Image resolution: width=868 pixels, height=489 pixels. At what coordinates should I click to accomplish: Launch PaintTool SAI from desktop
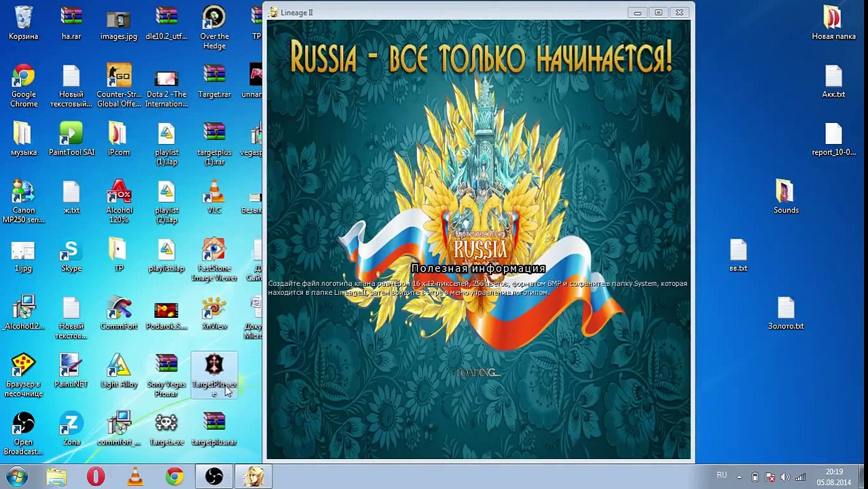(x=71, y=139)
